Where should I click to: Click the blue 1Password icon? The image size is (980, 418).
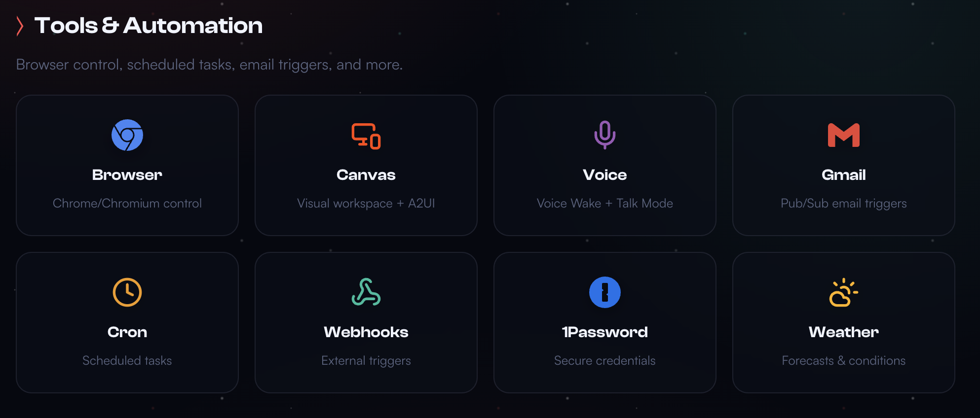pos(605,292)
